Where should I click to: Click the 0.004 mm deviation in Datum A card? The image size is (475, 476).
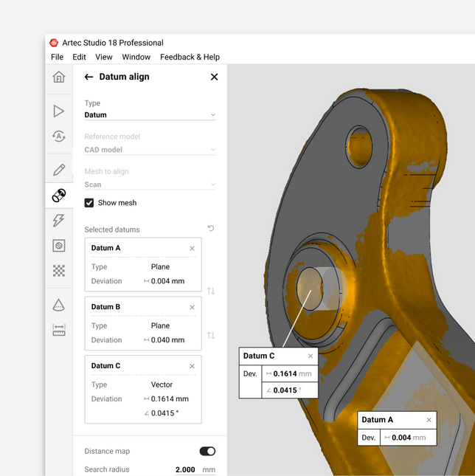(167, 281)
